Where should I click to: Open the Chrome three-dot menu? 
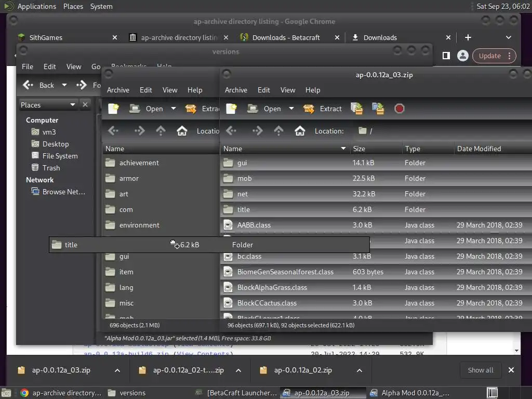coord(509,56)
